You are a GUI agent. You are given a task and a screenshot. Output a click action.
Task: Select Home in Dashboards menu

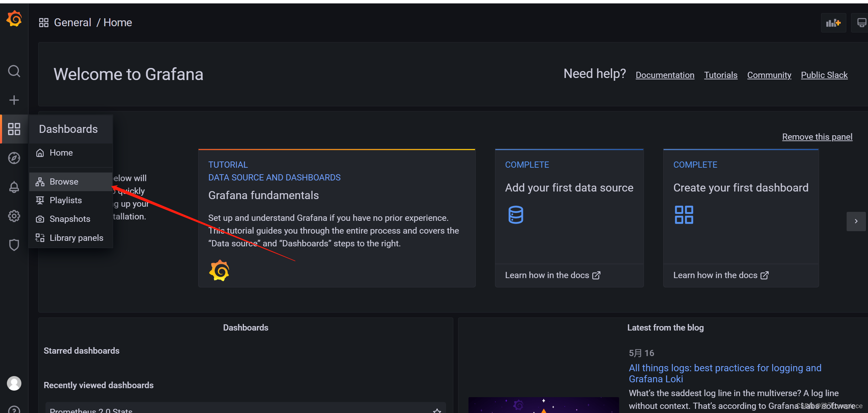click(71, 153)
